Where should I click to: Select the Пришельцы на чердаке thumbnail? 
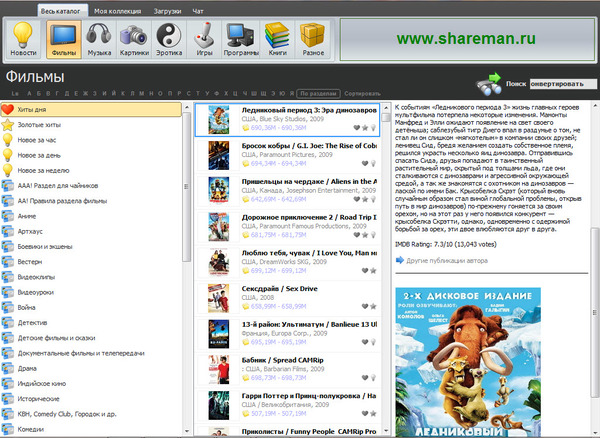(219, 190)
